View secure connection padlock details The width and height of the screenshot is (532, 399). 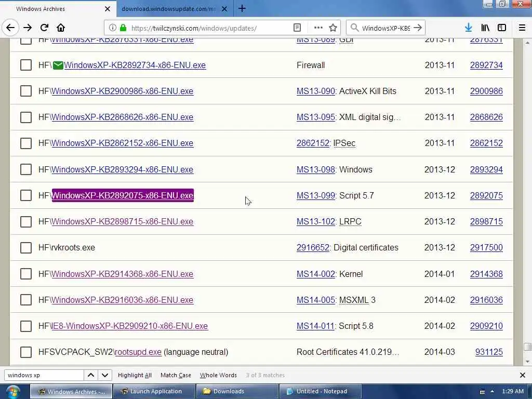[x=123, y=28]
